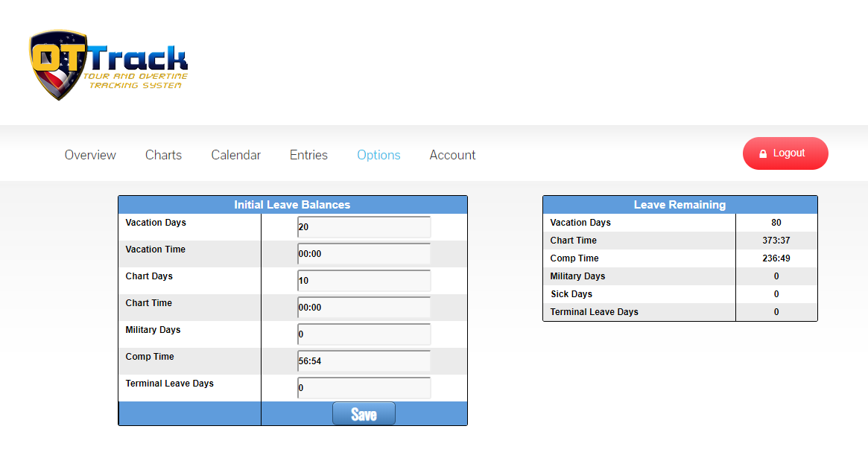Click the Vacation Days input field
The width and height of the screenshot is (868, 464).
click(364, 227)
